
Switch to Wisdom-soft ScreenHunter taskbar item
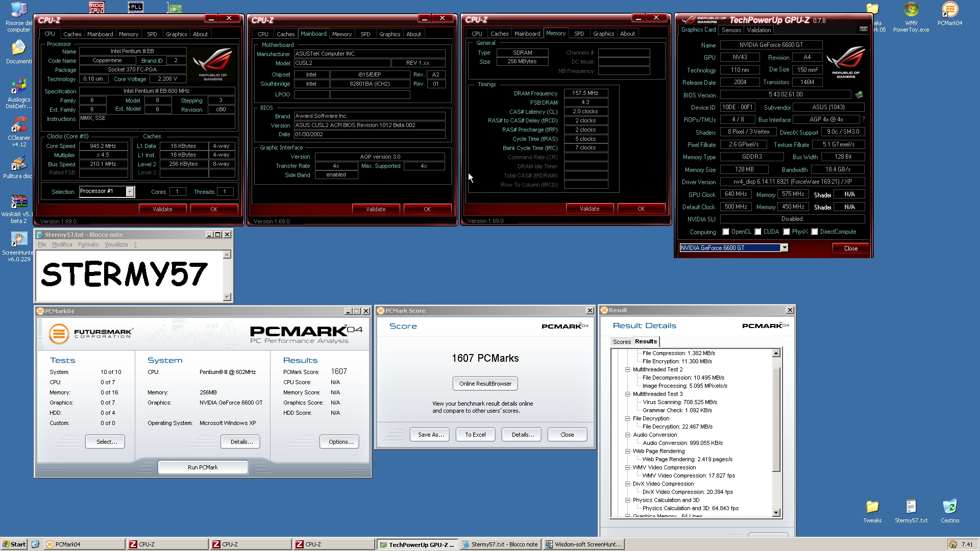point(584,544)
